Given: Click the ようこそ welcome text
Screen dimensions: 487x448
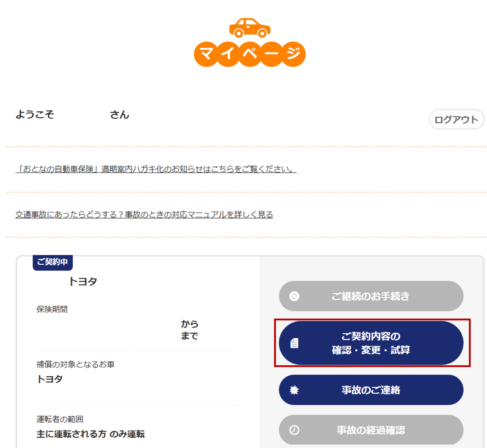Looking at the screenshot, I should click(x=35, y=115).
